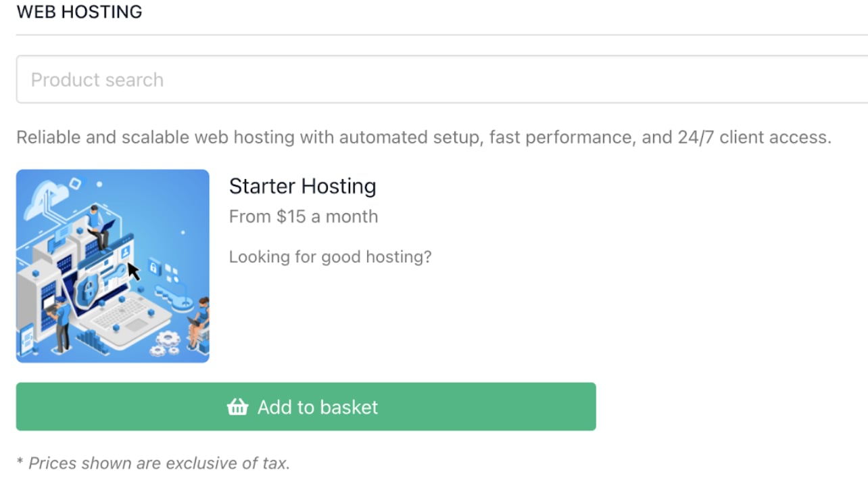Select the Starter Hosting product thumbnail
The height and width of the screenshot is (487, 868).
113,266
